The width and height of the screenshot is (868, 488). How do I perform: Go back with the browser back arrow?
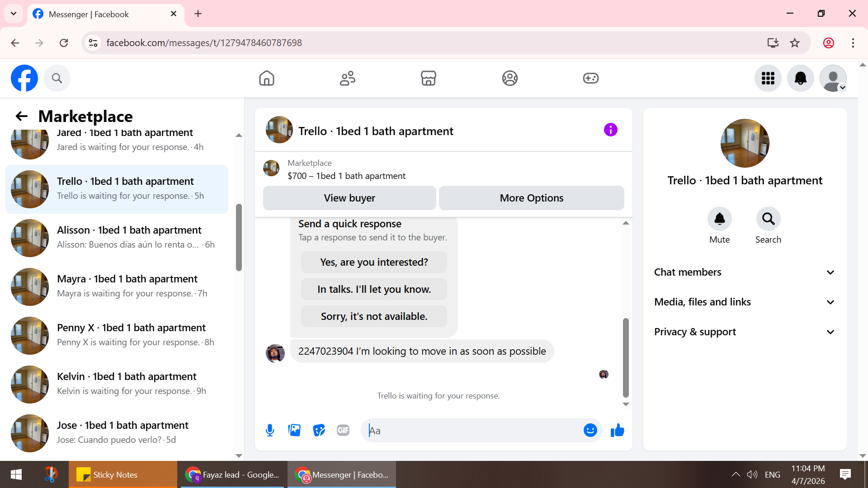click(15, 43)
